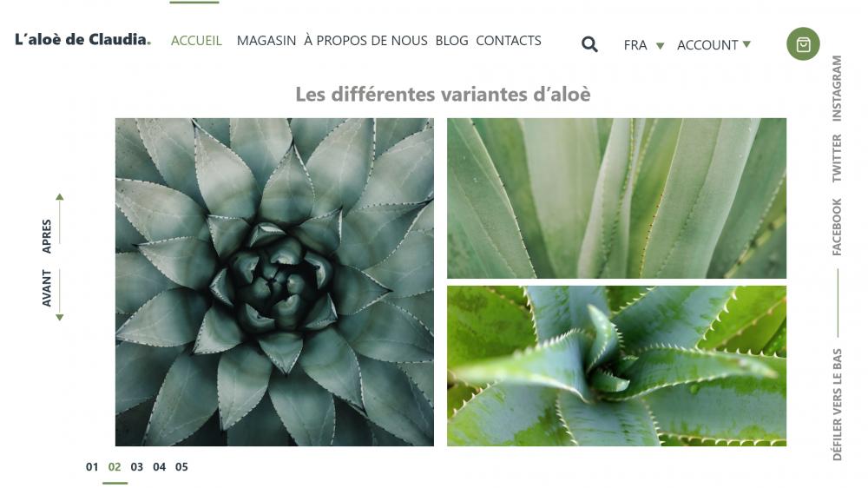This screenshot has width=868, height=488.
Task: Select slide 03 in pagination
Action: tap(137, 467)
